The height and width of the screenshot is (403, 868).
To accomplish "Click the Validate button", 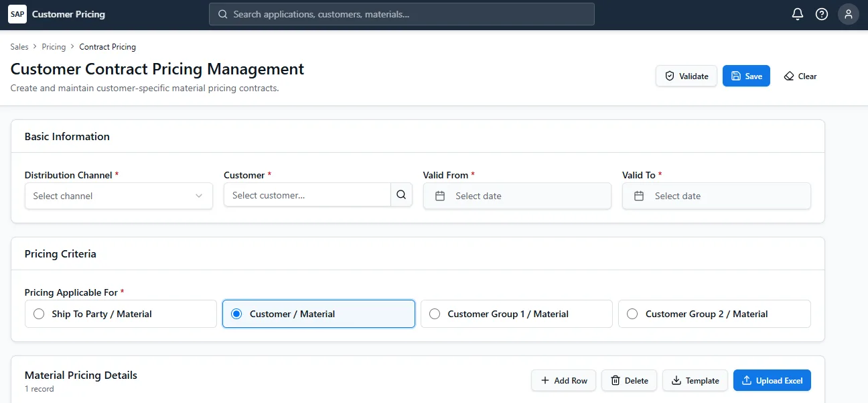I will click(x=686, y=76).
